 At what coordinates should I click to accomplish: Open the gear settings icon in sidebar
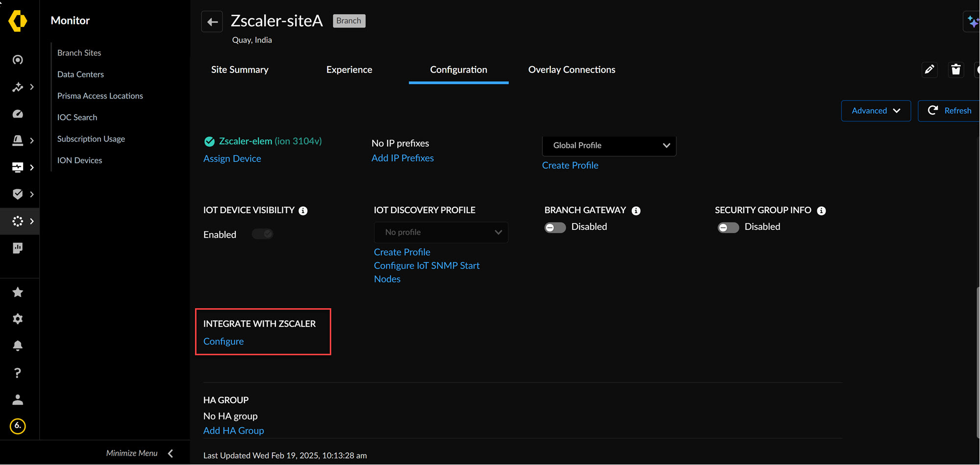(x=18, y=319)
